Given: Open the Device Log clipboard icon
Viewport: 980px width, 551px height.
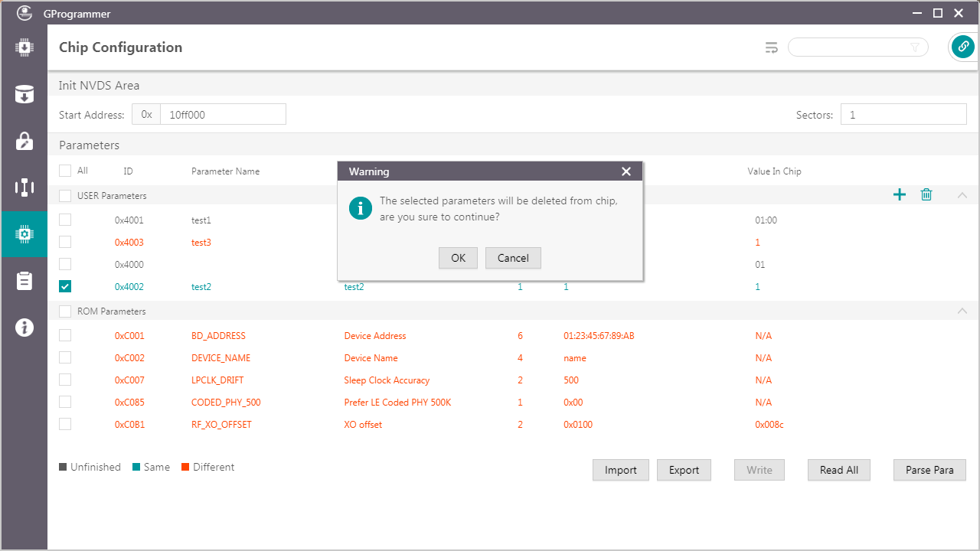Looking at the screenshot, I should point(24,281).
